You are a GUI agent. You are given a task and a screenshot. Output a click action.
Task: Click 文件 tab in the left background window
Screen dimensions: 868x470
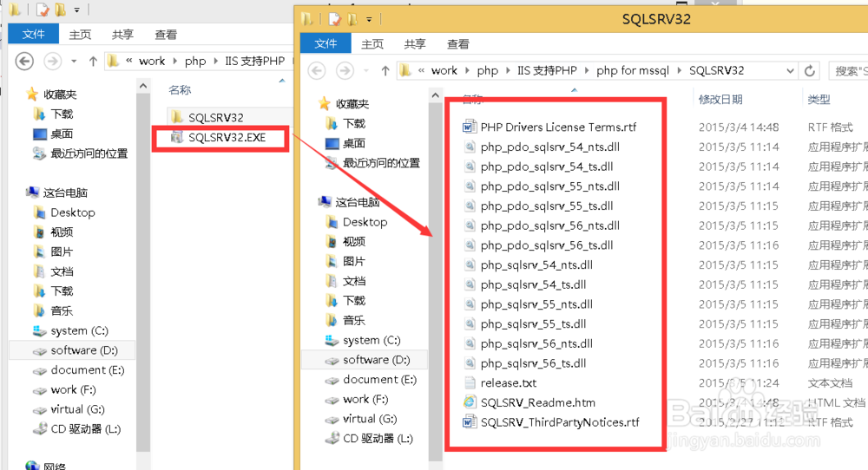(33, 35)
